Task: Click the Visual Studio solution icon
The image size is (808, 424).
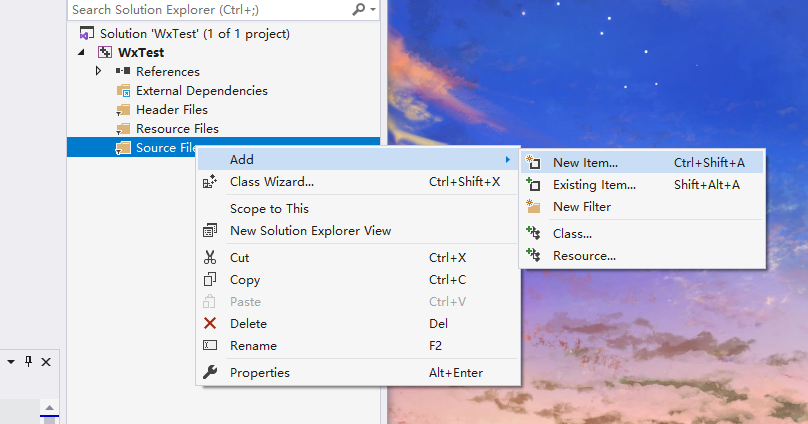Action: [87, 34]
